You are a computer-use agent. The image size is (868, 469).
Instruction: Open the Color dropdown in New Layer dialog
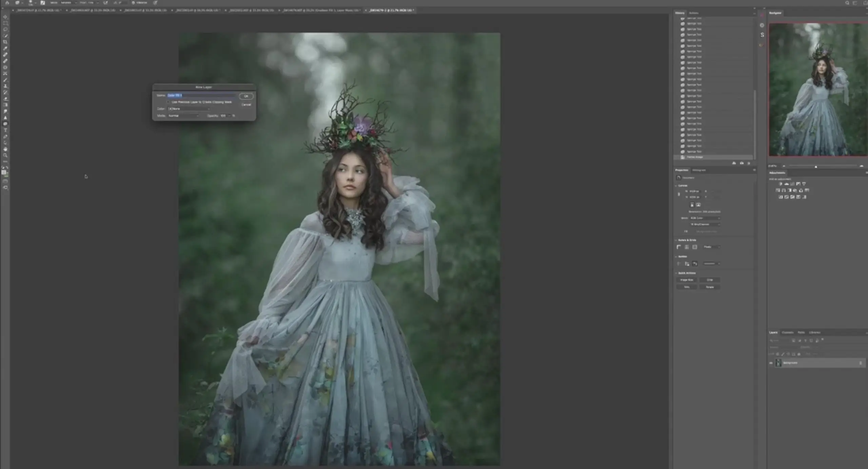click(x=189, y=109)
